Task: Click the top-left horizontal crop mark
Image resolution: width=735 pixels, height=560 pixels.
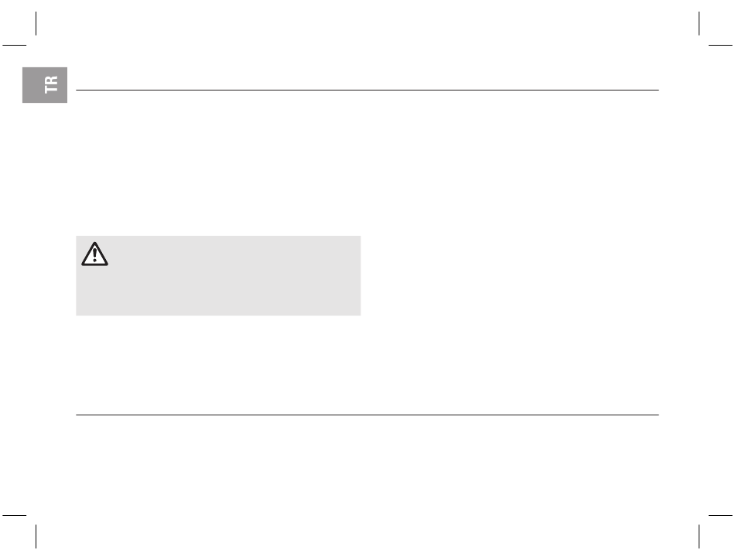Action: (14, 45)
